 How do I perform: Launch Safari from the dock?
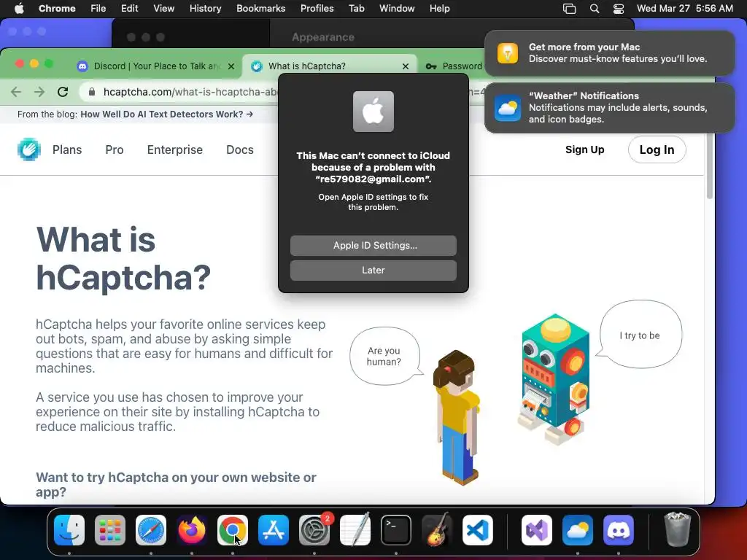[151, 530]
